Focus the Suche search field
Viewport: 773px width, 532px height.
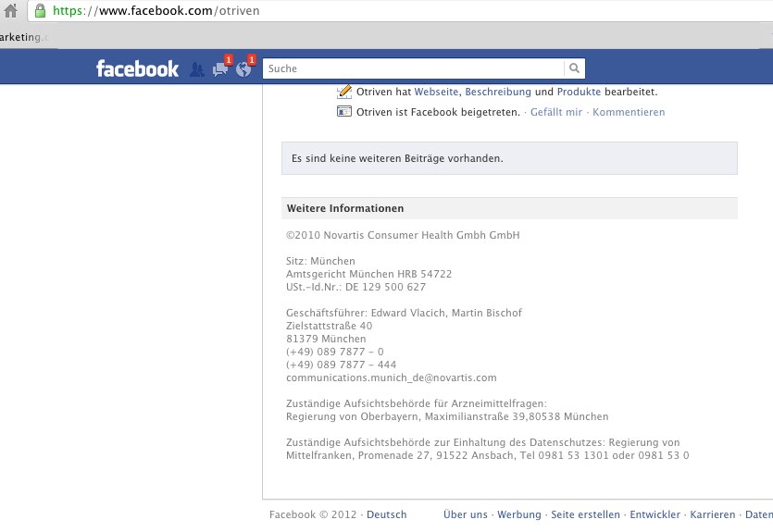click(x=413, y=68)
